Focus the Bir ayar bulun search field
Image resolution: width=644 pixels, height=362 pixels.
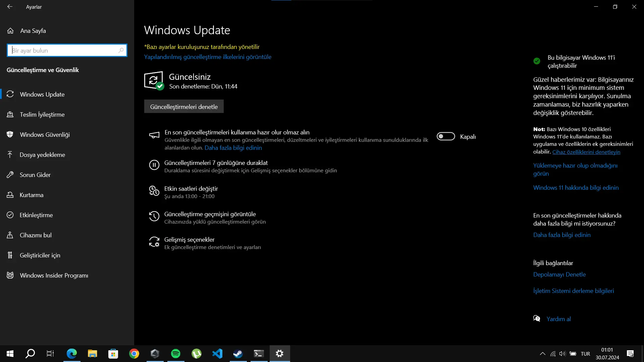[x=67, y=50]
